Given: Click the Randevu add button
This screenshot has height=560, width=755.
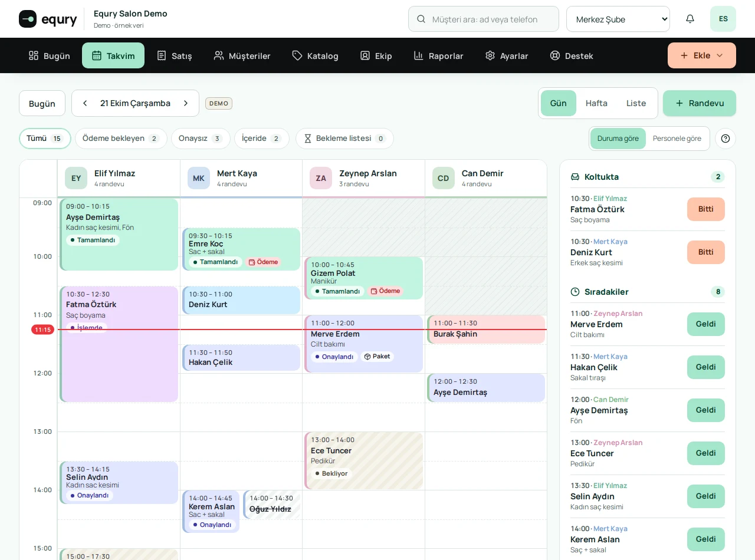Looking at the screenshot, I should 700,103.
